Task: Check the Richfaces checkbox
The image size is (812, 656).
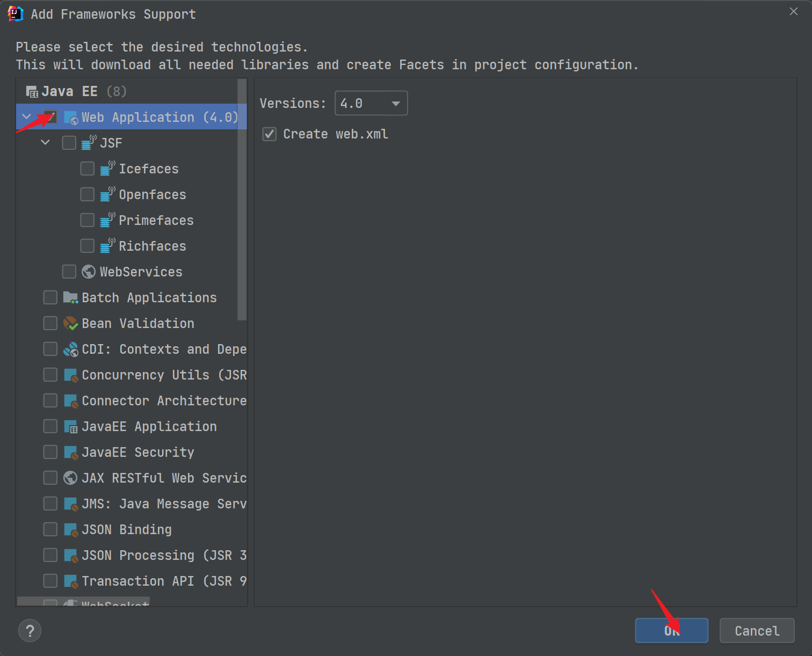Action: point(87,246)
